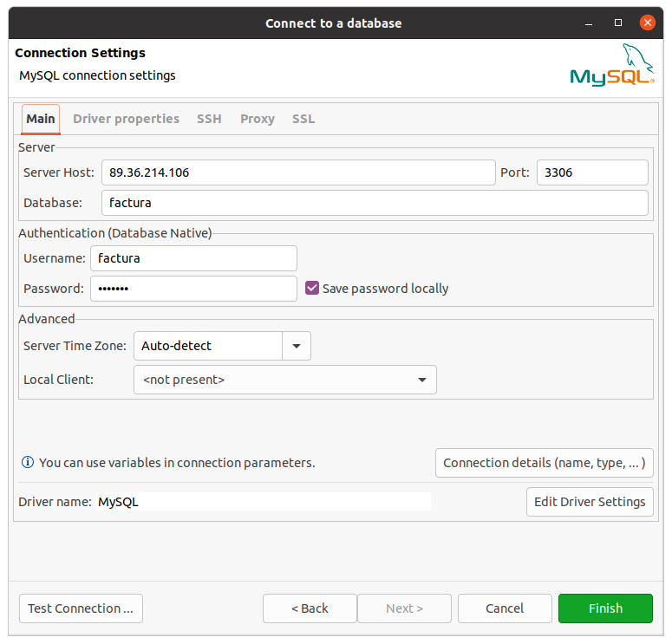The height and width of the screenshot is (644, 672).
Task: Maximize the Connect to a database window
Action: tap(618, 23)
